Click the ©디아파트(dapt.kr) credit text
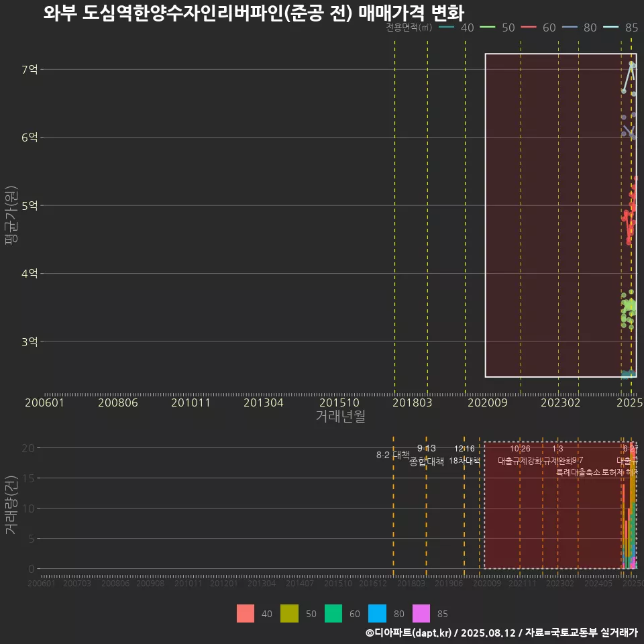The width and height of the screenshot is (644, 644). (409, 633)
